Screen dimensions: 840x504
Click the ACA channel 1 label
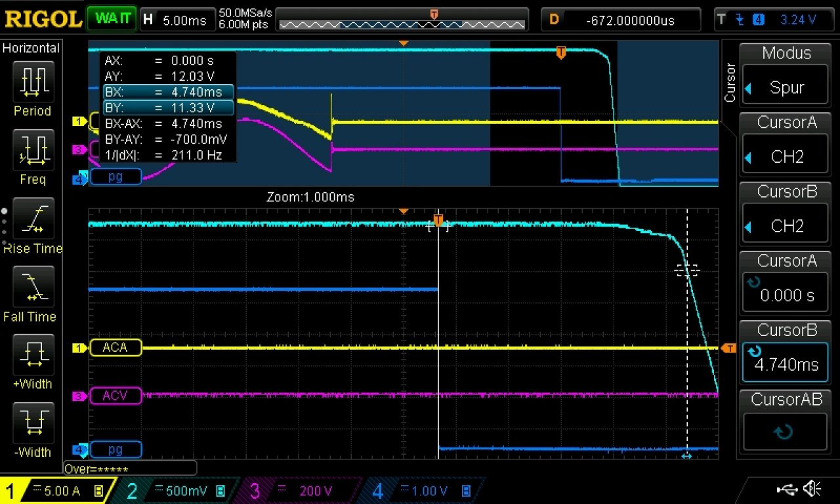(x=115, y=348)
